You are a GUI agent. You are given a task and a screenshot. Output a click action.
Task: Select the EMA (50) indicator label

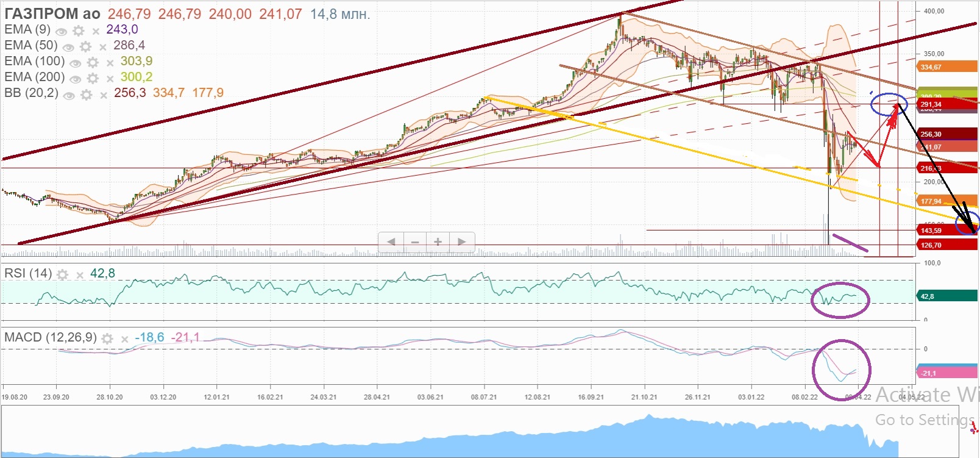[31, 45]
